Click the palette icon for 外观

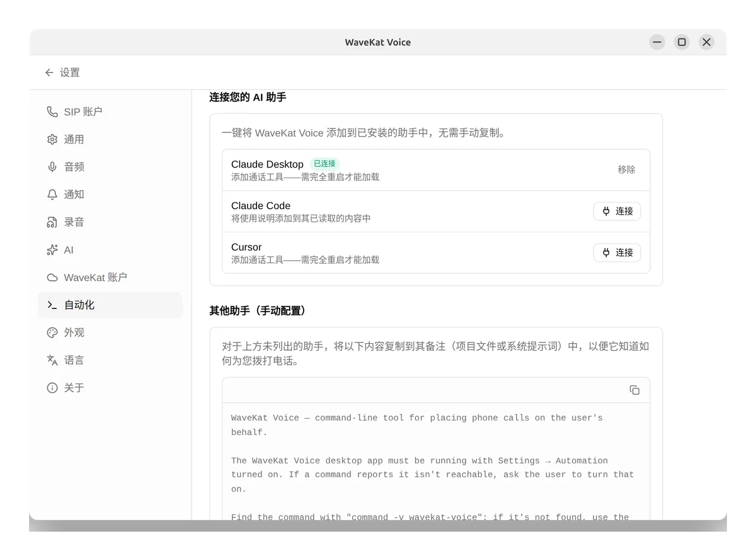pos(52,332)
